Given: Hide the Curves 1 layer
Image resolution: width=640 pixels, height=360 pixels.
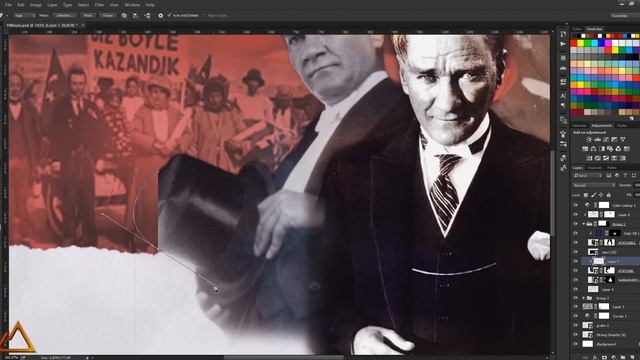Looking at the screenshot, I should pos(576,316).
